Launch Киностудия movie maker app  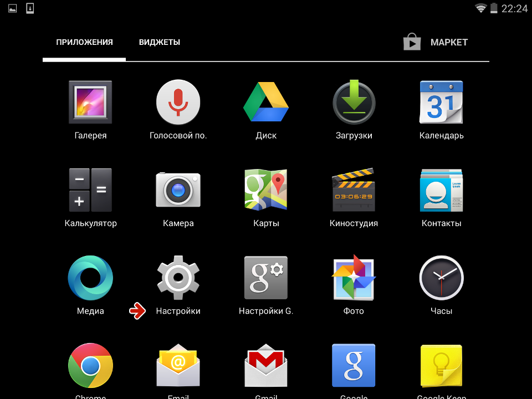pyautogui.click(x=354, y=190)
